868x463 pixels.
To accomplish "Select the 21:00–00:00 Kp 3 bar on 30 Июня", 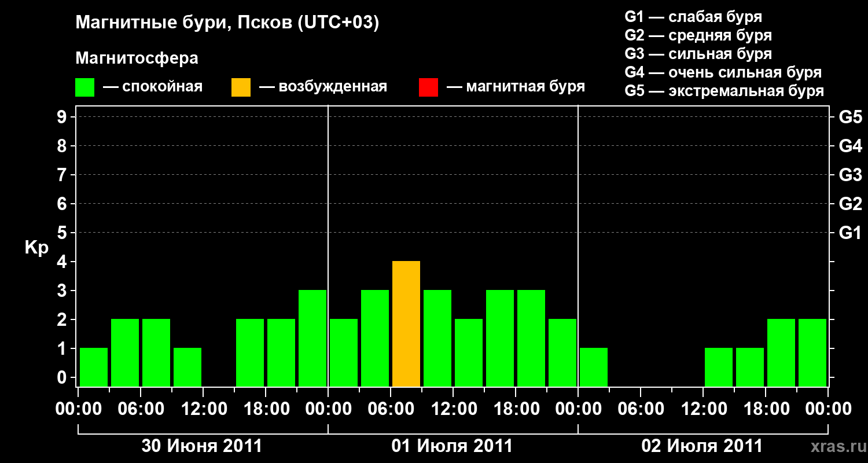I will point(312,338).
